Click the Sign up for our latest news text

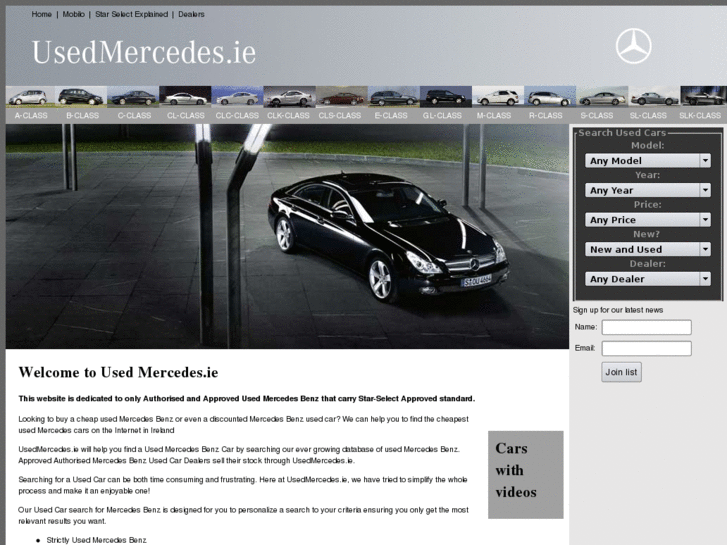618,310
